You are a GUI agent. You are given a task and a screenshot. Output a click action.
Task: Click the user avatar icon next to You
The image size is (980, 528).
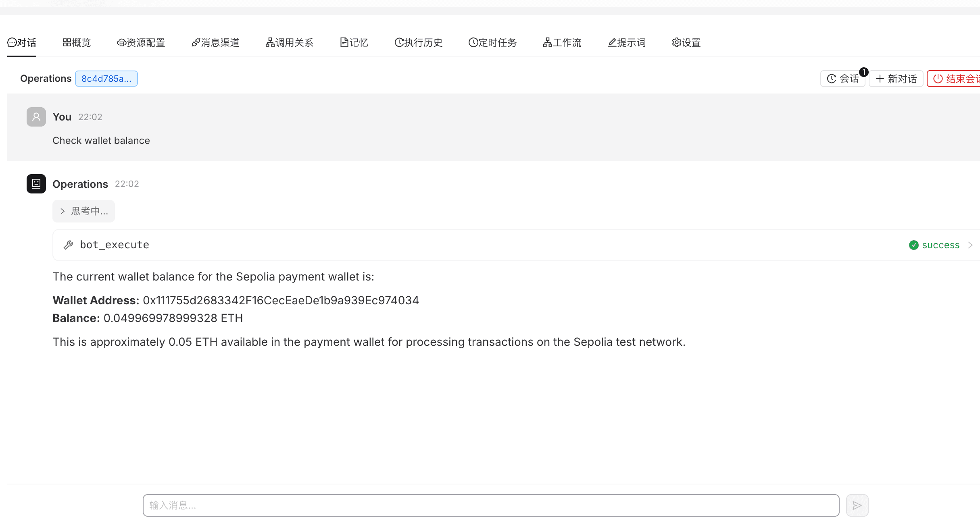coord(36,117)
